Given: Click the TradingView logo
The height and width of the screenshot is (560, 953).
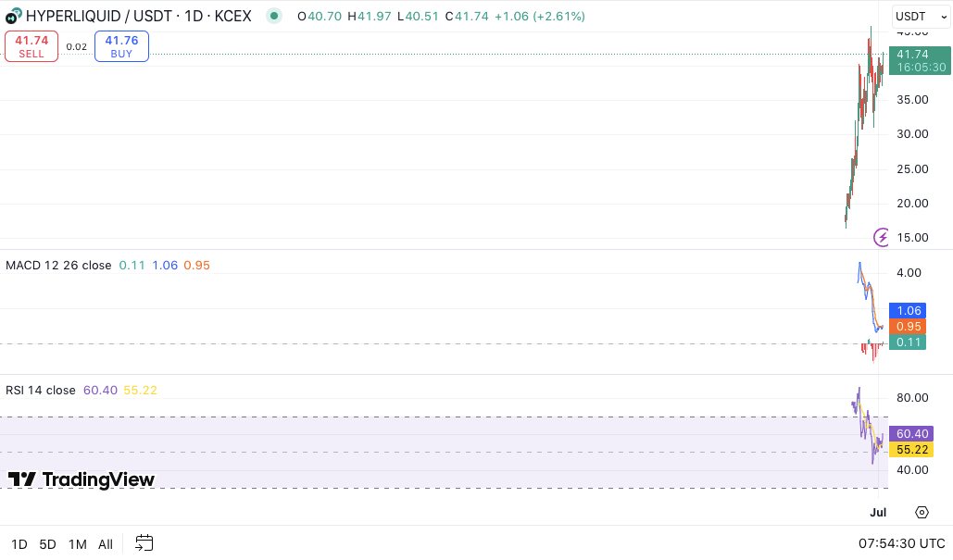Looking at the screenshot, I should point(81,479).
